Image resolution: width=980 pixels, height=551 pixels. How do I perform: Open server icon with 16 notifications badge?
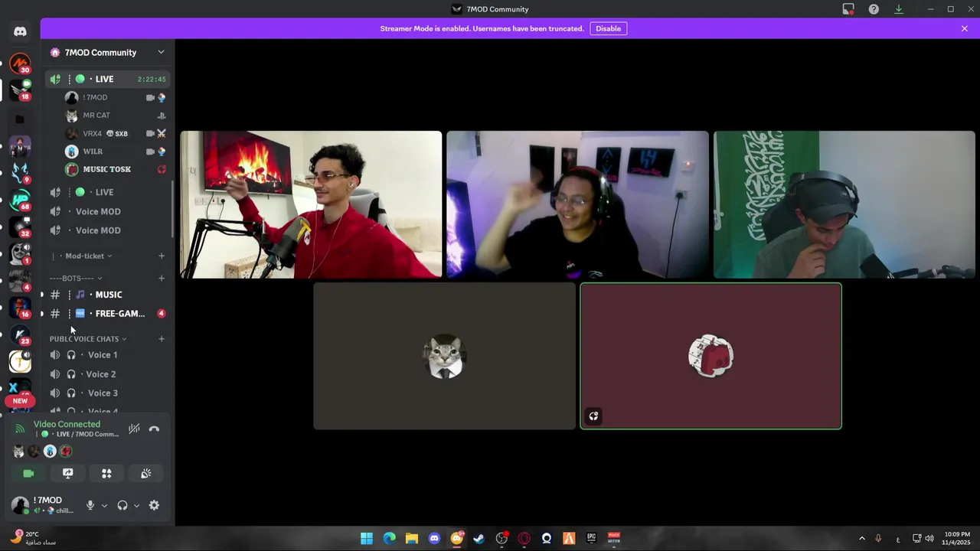coord(20,308)
